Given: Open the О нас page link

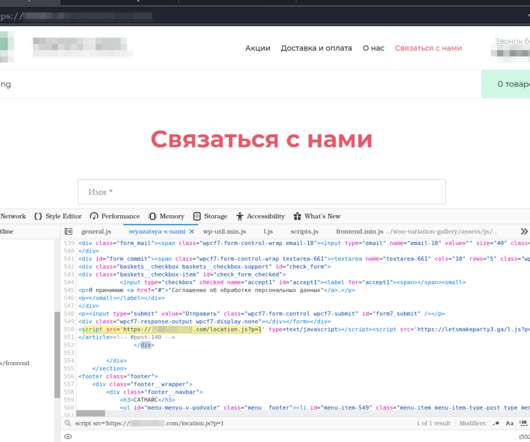Looking at the screenshot, I should pos(373,48).
